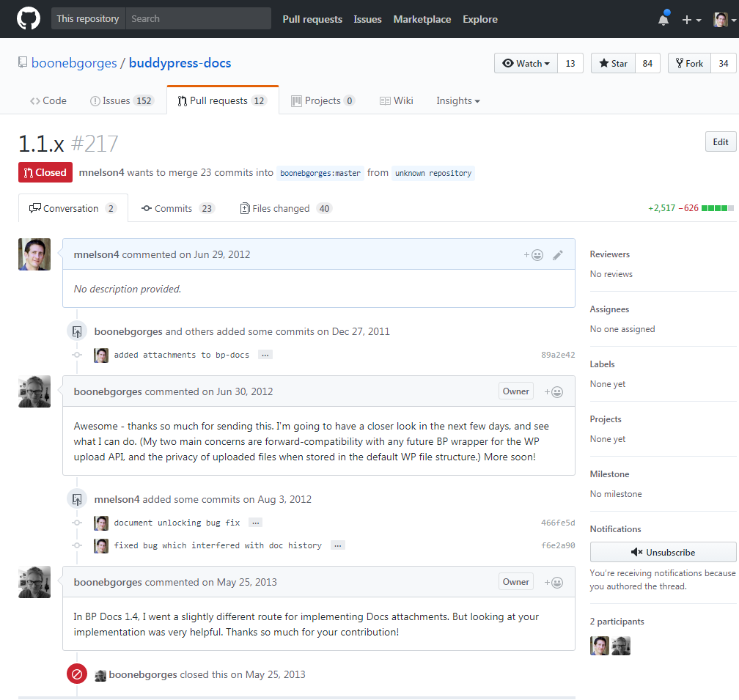739x700 pixels.
Task: Open commit hash 466fe5d
Action: click(558, 523)
